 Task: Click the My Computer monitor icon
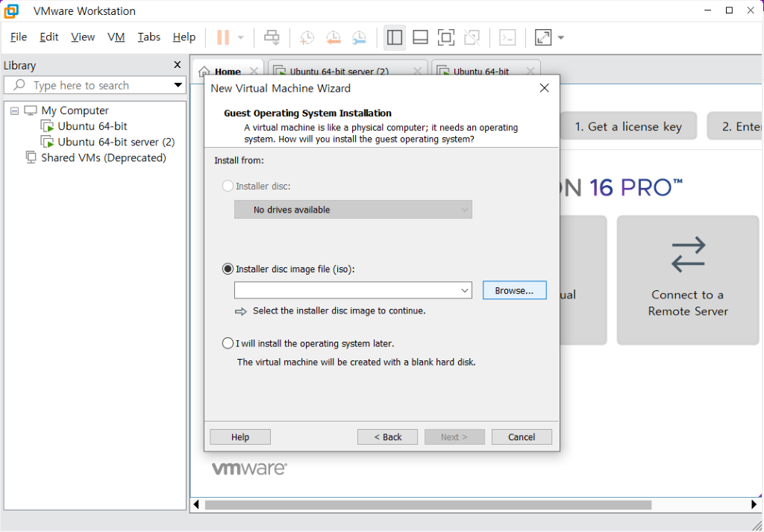30,110
